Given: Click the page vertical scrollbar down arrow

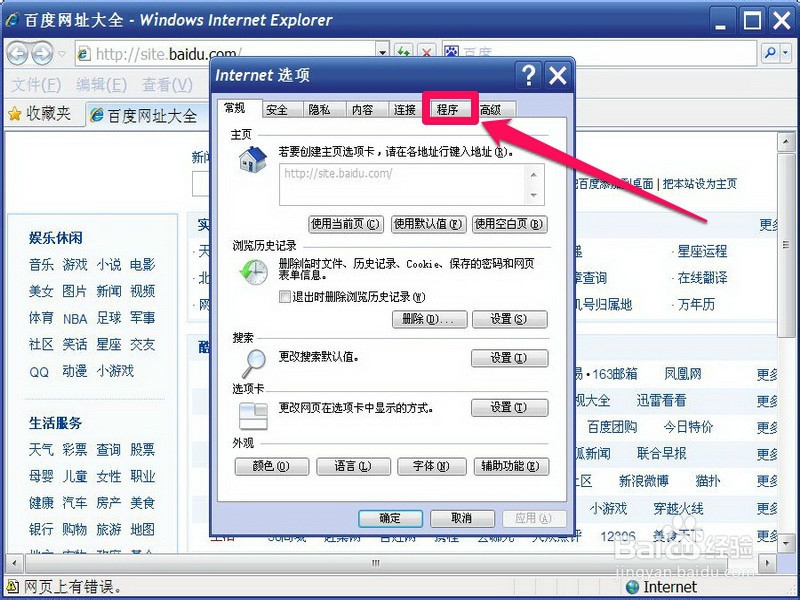Looking at the screenshot, I should click(786, 543).
